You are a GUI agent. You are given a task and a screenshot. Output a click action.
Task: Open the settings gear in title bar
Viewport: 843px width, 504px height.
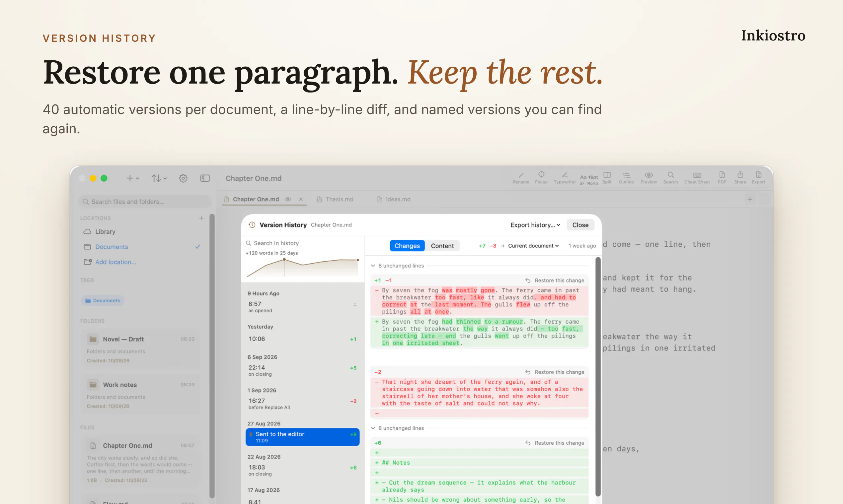coord(183,178)
